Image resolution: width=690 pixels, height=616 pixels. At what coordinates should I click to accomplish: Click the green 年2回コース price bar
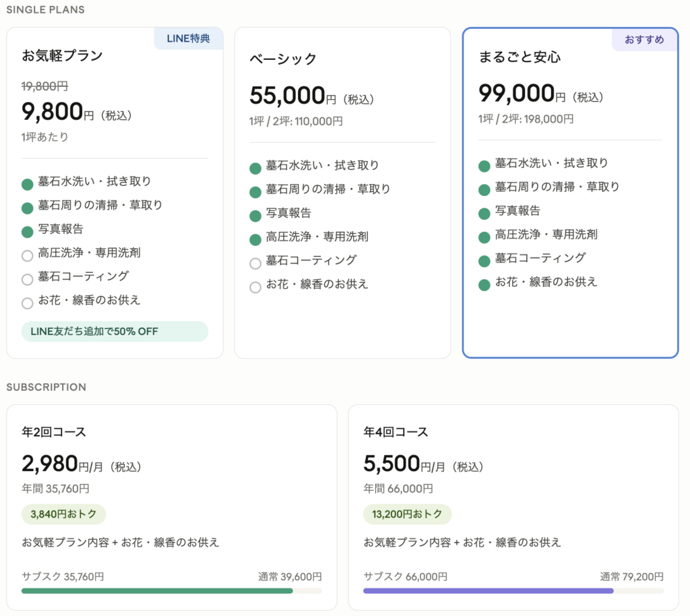157,591
